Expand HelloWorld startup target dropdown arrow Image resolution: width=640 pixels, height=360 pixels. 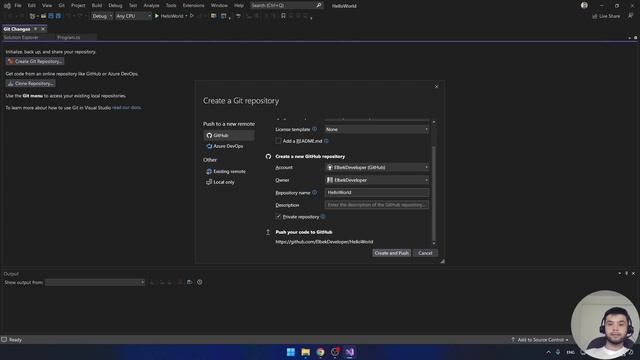(x=186, y=16)
